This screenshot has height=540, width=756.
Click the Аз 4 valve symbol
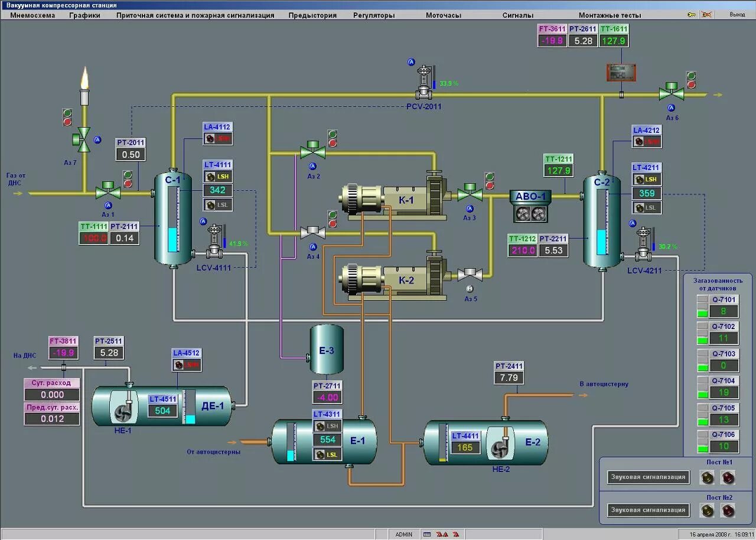click(312, 233)
